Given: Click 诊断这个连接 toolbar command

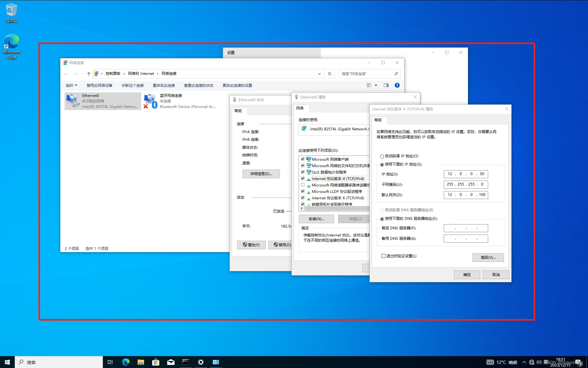Looking at the screenshot, I should 132,85.
